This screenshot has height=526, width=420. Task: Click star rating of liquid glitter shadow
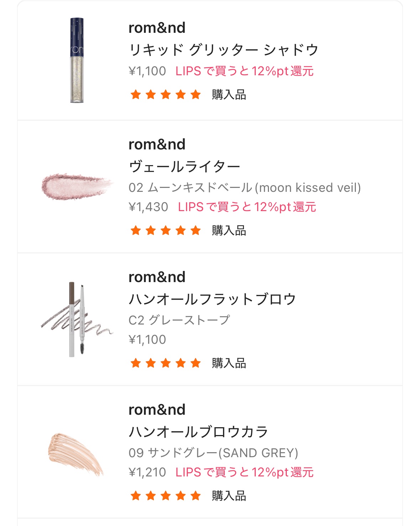click(x=166, y=95)
